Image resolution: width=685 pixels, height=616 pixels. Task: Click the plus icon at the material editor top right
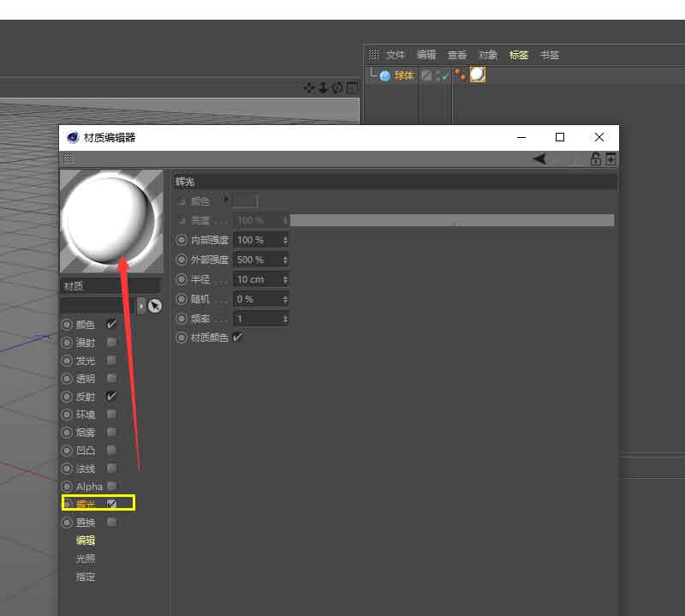click(x=611, y=159)
